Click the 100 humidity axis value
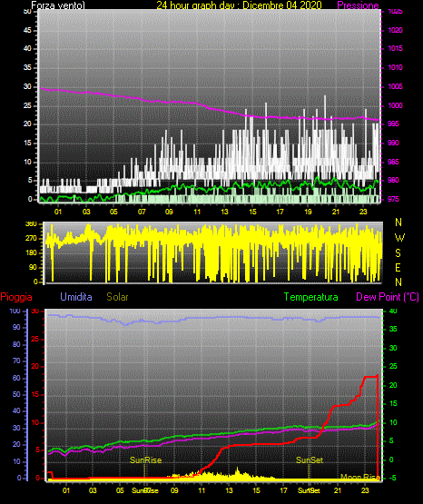 (15, 311)
